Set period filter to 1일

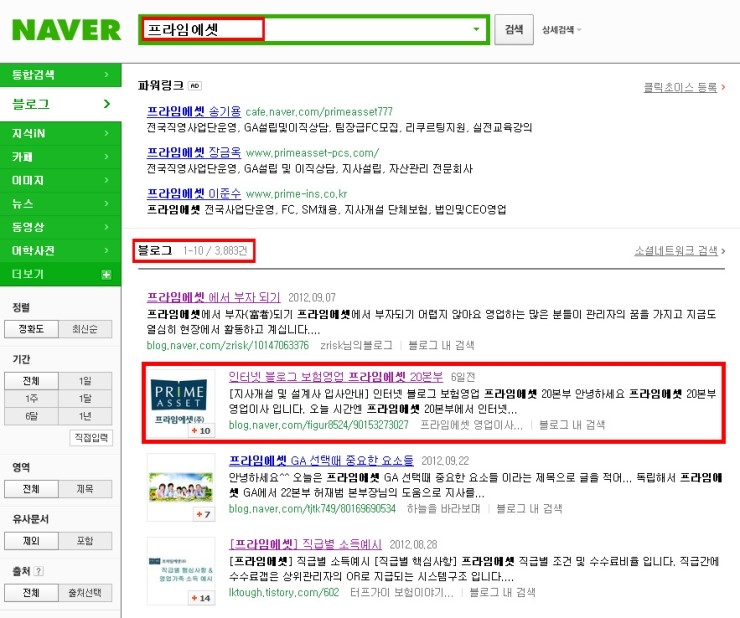pos(85,381)
